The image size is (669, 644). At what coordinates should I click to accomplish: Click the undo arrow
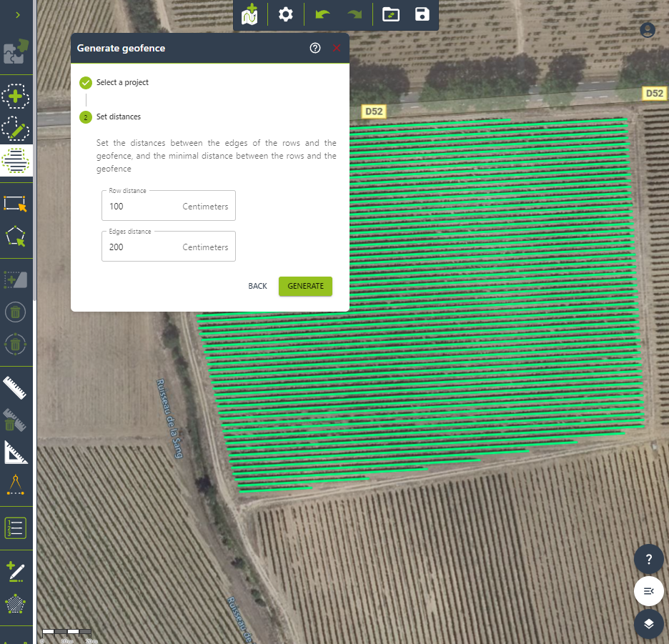pyautogui.click(x=322, y=14)
